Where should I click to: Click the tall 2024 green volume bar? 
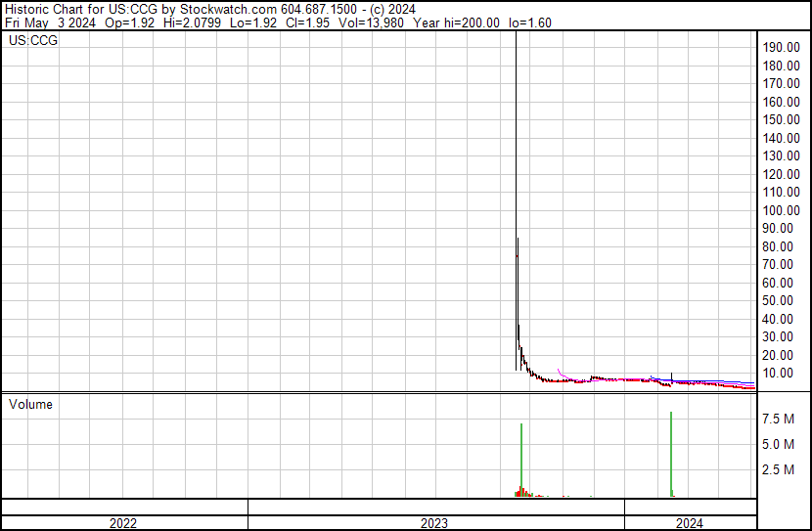[671, 455]
